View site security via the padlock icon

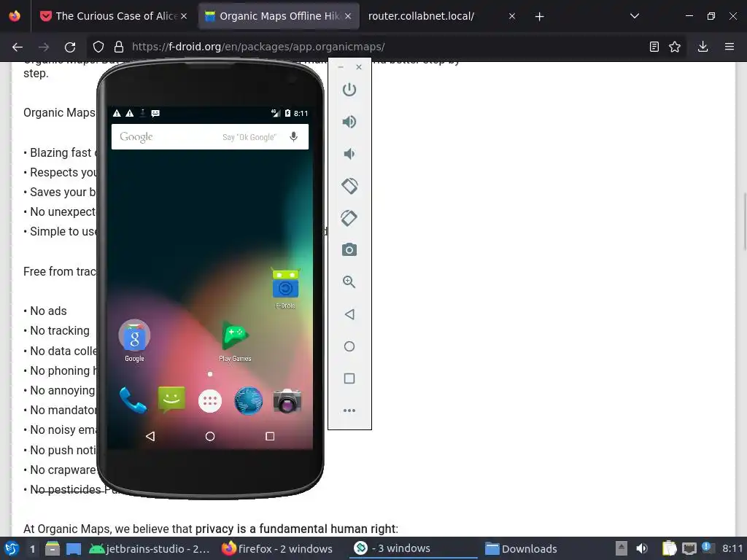pos(119,47)
